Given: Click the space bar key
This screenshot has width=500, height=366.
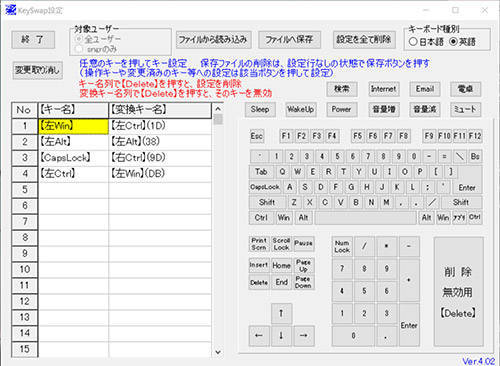Looking at the screenshot, I should click(x=365, y=218).
